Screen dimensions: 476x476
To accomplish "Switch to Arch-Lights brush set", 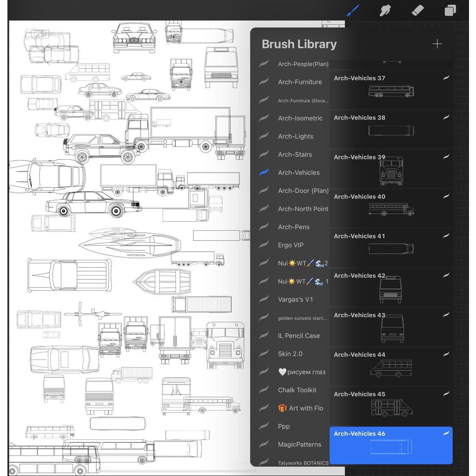I will 295,136.
